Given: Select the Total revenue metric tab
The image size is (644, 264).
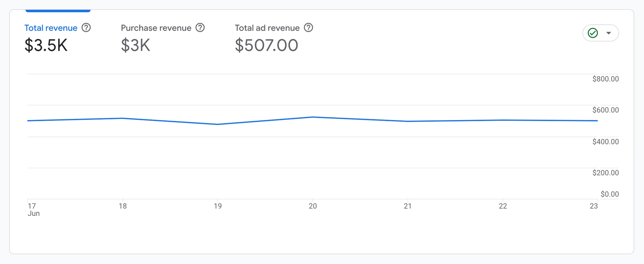Looking at the screenshot, I should pyautogui.click(x=51, y=28).
